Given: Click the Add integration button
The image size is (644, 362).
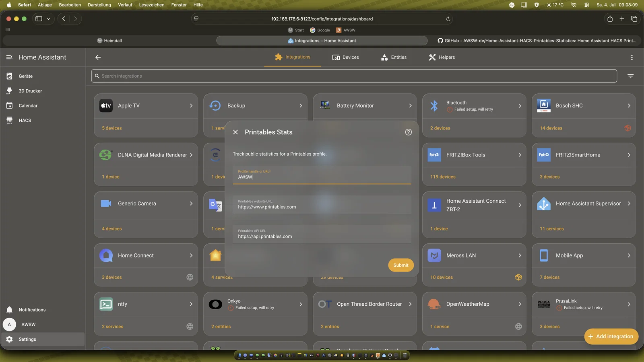Looking at the screenshot, I should coord(611,337).
